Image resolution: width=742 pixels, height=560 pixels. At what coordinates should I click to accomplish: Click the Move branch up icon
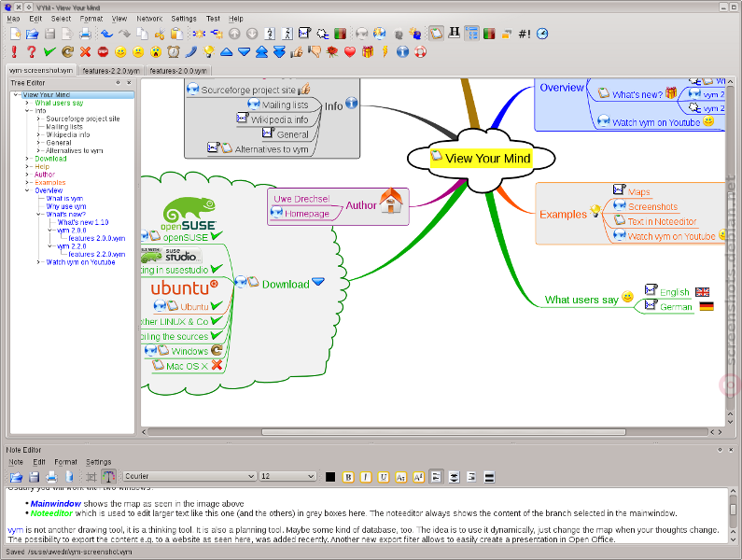point(234,34)
